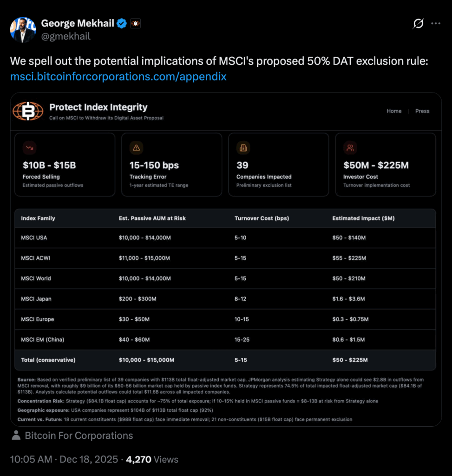
Task: Click the Grok icon on the tweet
Action: 418,23
